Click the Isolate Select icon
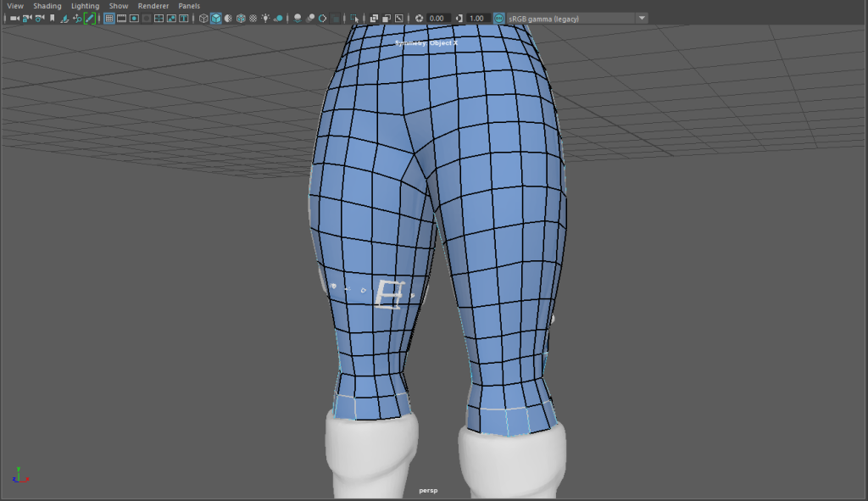Image resolution: width=868 pixels, height=501 pixels. [x=353, y=18]
